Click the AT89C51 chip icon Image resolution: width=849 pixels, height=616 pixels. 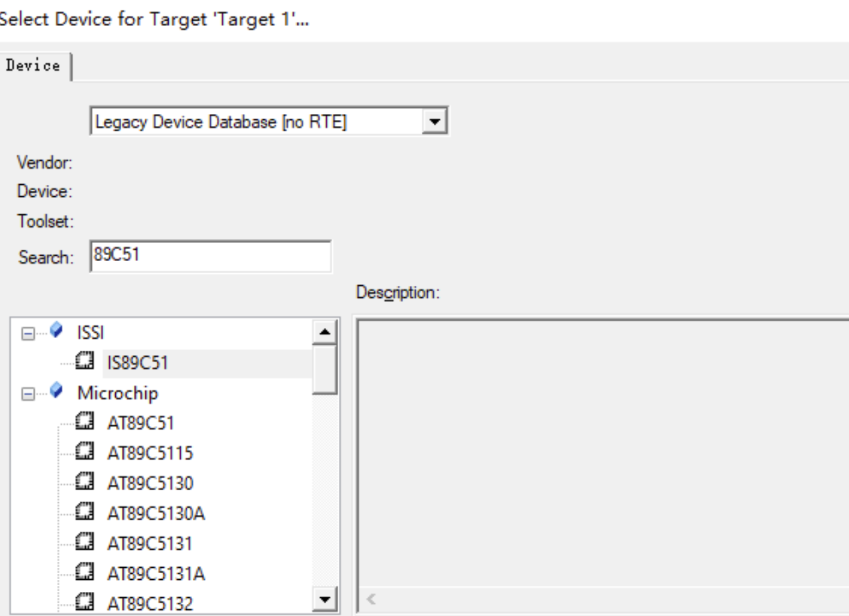(x=85, y=422)
